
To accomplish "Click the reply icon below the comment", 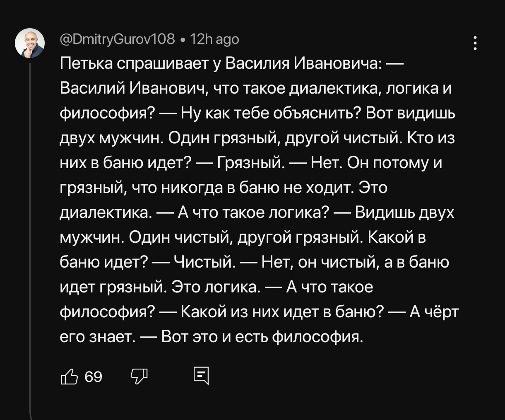I will click(201, 376).
